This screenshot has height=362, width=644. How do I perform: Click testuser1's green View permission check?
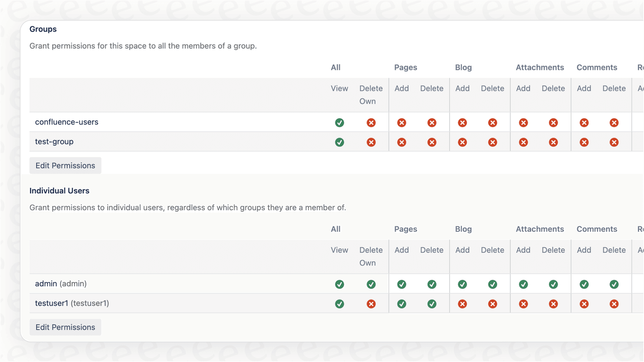pos(340,303)
